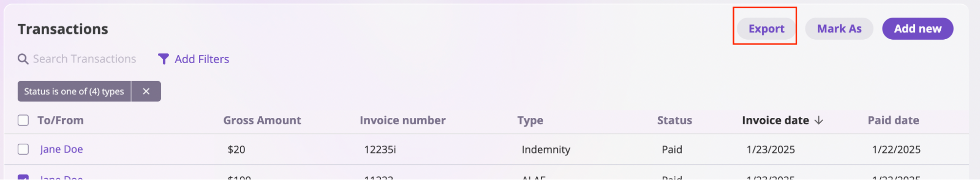
Task: Sort by the Invoice number column header
Action: click(x=402, y=120)
